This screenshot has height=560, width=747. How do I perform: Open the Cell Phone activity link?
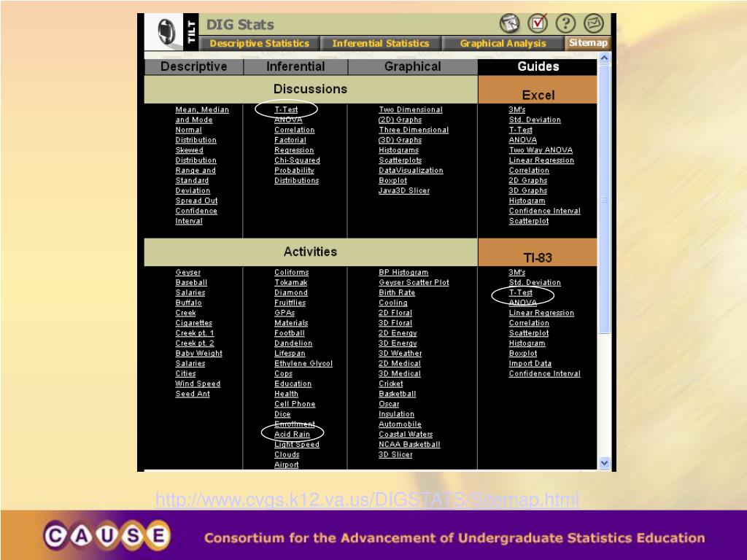pos(295,404)
